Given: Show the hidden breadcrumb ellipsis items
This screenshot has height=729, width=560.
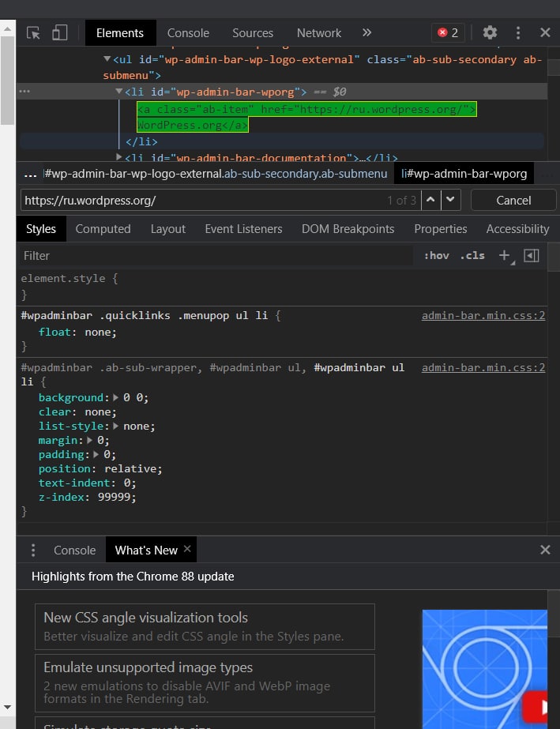Looking at the screenshot, I should (x=30, y=175).
